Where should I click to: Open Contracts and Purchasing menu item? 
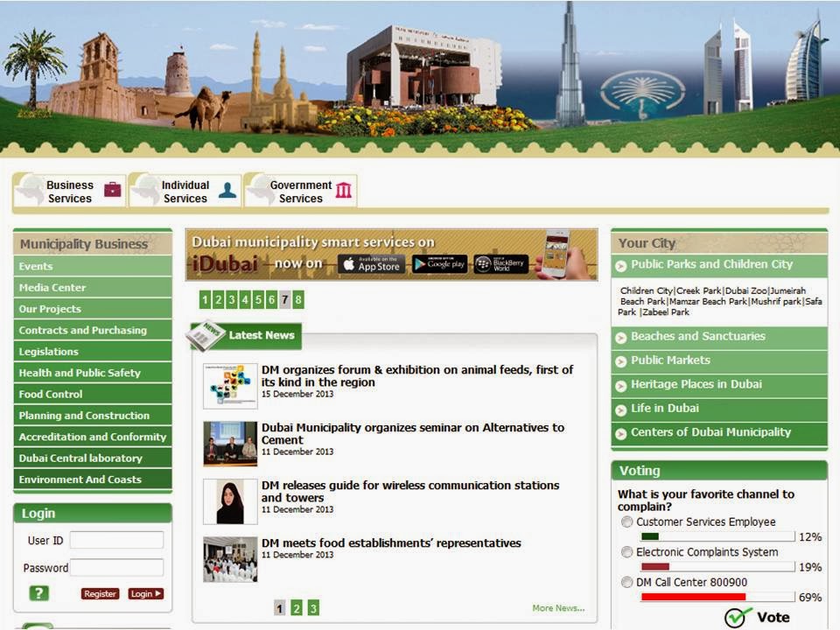pos(93,331)
